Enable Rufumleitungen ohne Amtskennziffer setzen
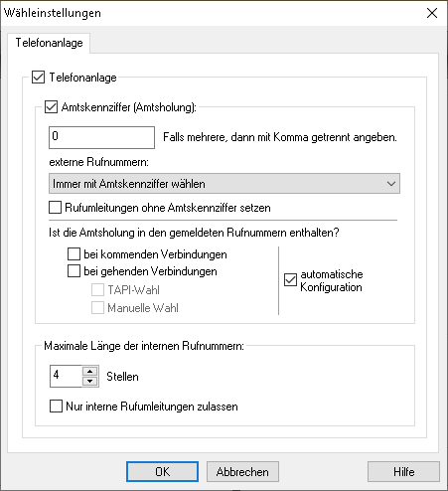This screenshot has height=491, width=448. pos(55,208)
